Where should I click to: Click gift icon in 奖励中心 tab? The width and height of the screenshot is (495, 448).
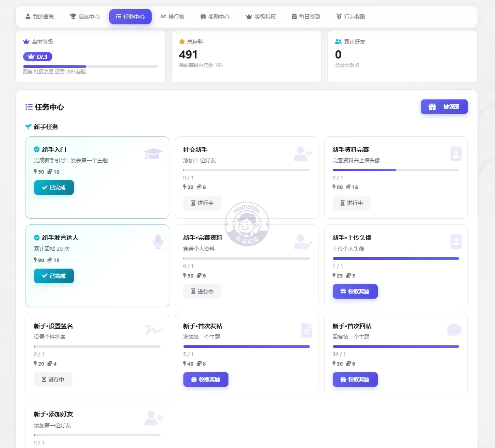(x=203, y=17)
